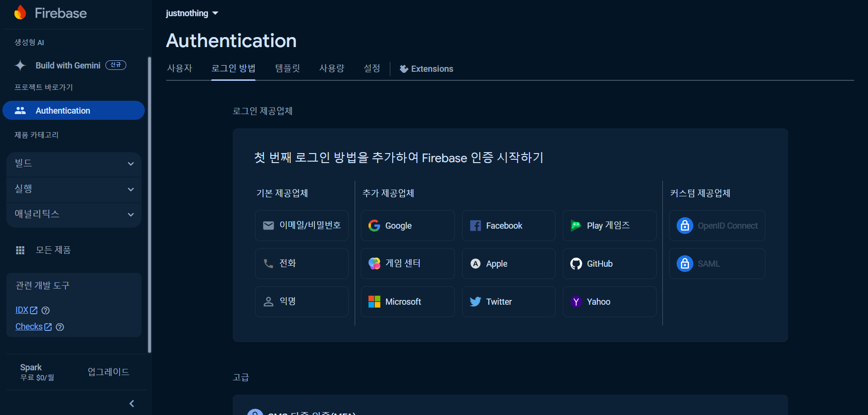This screenshot has width=868, height=415.
Task: Click the Yahoo Y icon
Action: tap(576, 301)
